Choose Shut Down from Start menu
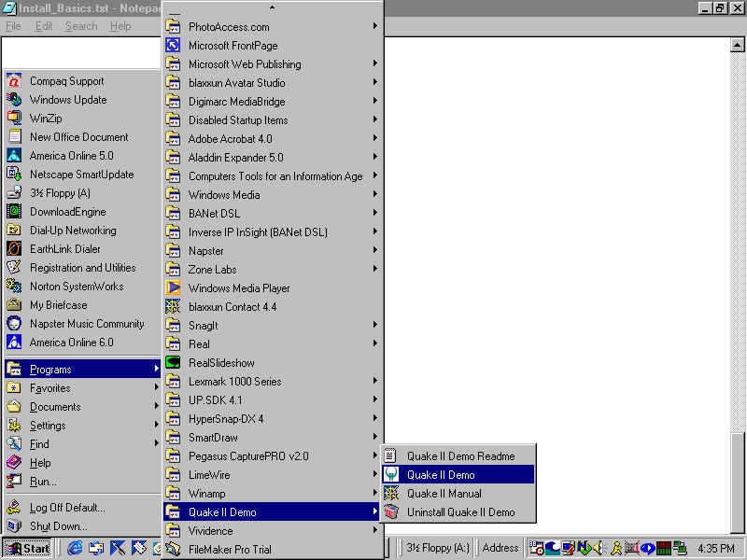Image resolution: width=747 pixels, height=560 pixels. click(58, 526)
